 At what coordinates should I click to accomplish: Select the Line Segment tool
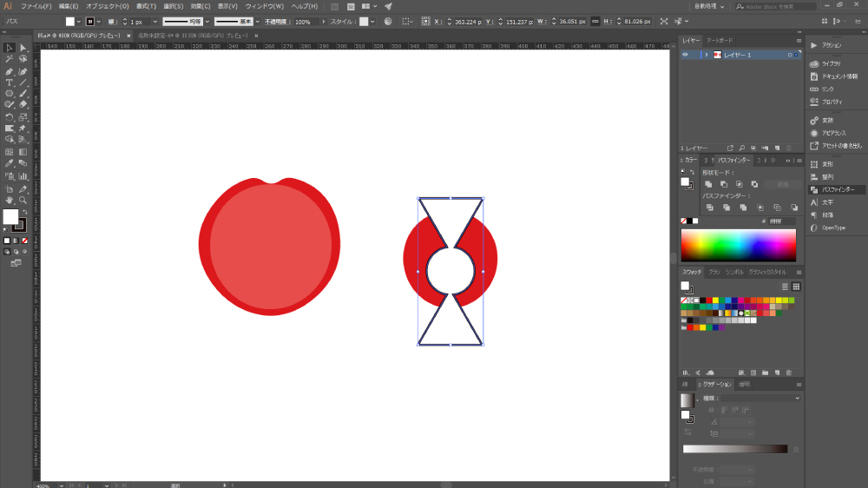[23, 82]
